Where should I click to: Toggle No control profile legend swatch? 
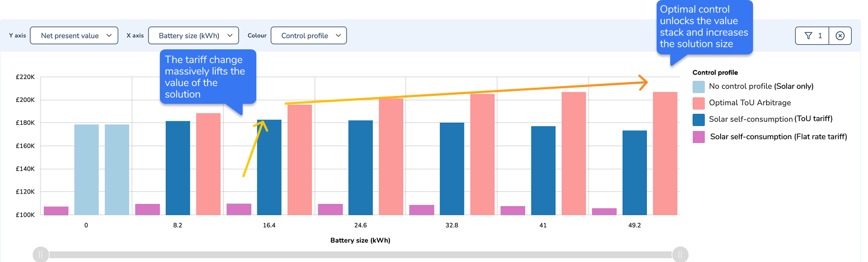coord(699,87)
